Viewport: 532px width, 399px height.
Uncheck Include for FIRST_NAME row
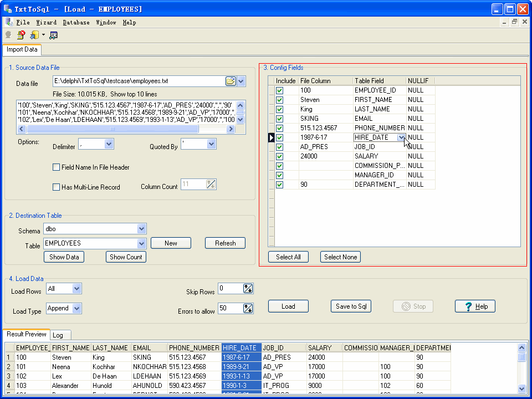tap(279, 100)
